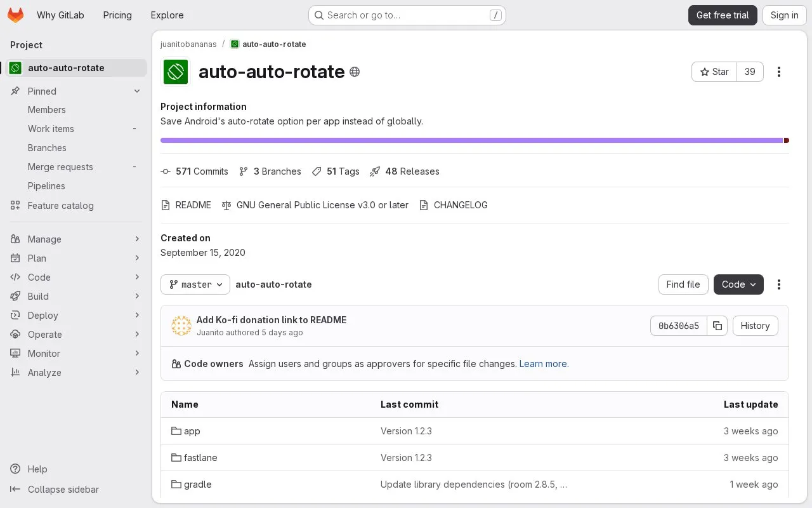This screenshot has height=508, width=812.
Task: Open Pipelines in the sidebar
Action: 76,186
